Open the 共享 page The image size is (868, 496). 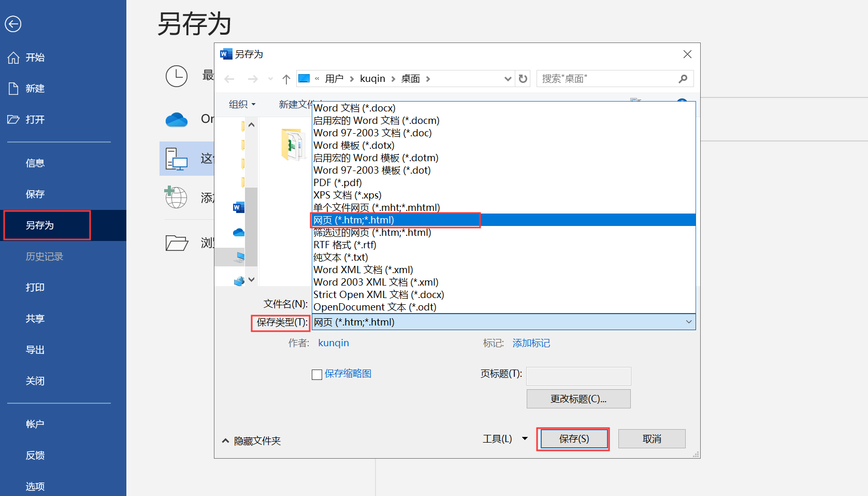click(35, 319)
